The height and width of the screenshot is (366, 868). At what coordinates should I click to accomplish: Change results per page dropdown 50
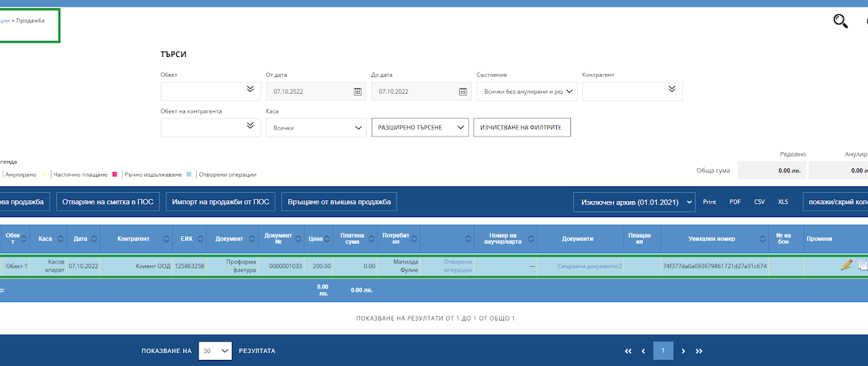[x=215, y=351]
